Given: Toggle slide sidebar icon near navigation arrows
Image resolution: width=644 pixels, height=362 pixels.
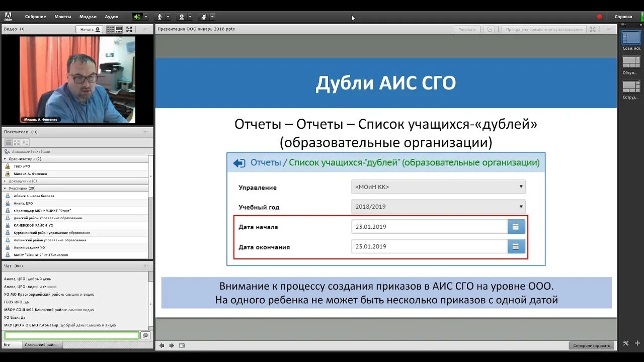Looking at the screenshot, I should click(x=182, y=345).
